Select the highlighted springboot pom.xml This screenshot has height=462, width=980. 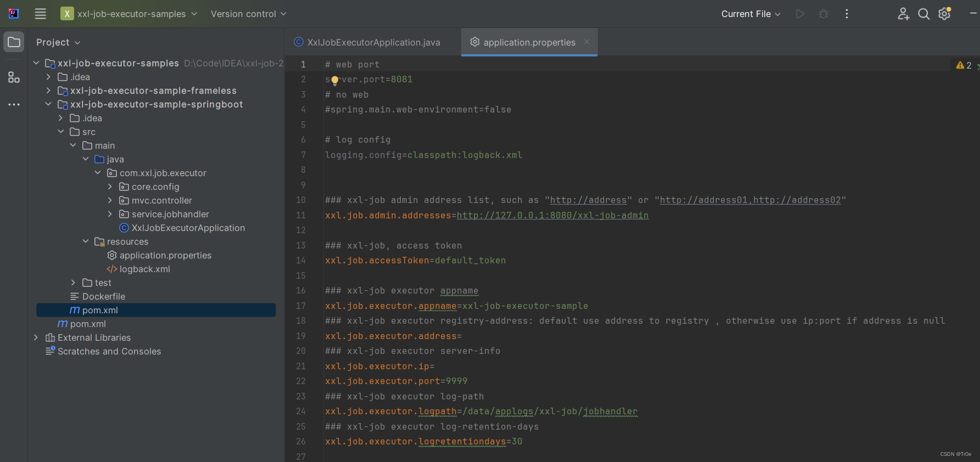[x=156, y=310]
